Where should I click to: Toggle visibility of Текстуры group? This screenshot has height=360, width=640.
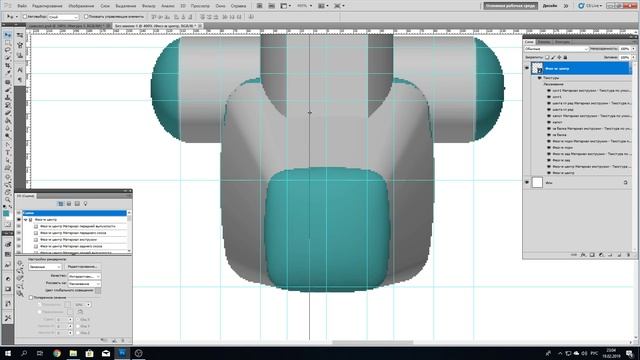[x=540, y=78]
